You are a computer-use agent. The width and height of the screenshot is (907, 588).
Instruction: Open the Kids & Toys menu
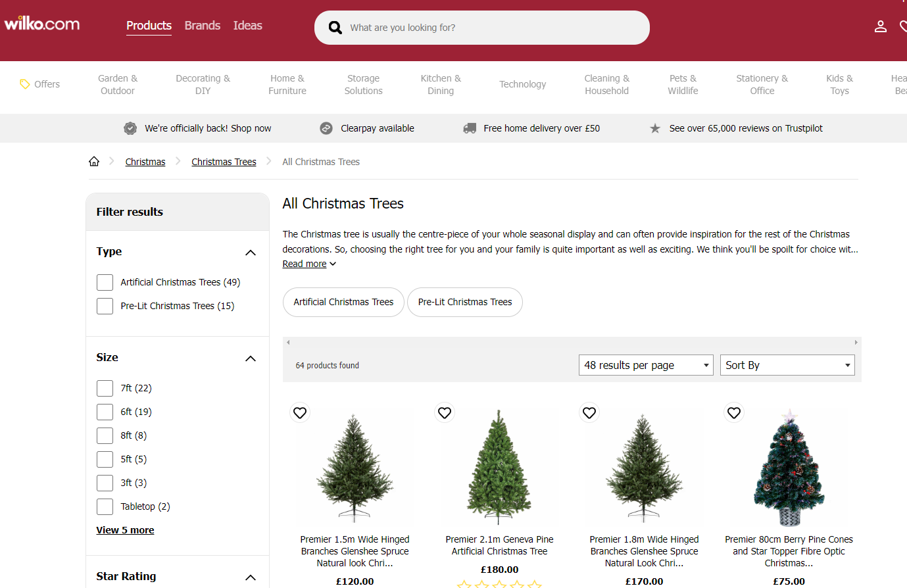pos(840,84)
